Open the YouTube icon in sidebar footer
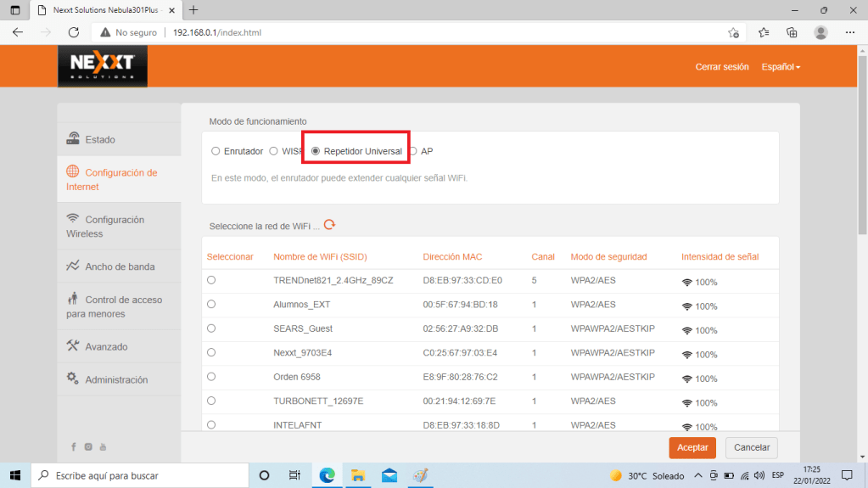Viewport: 868px width, 488px height. (103, 446)
